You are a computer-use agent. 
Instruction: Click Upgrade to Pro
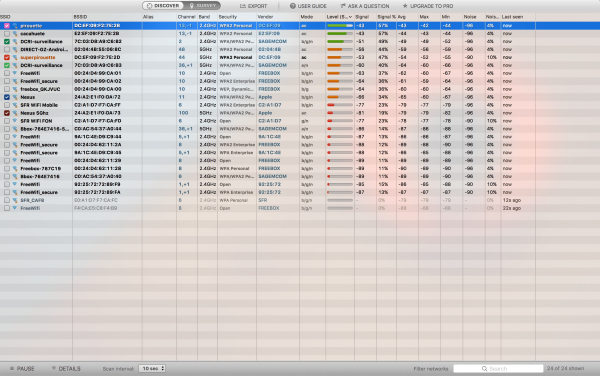(x=427, y=6)
